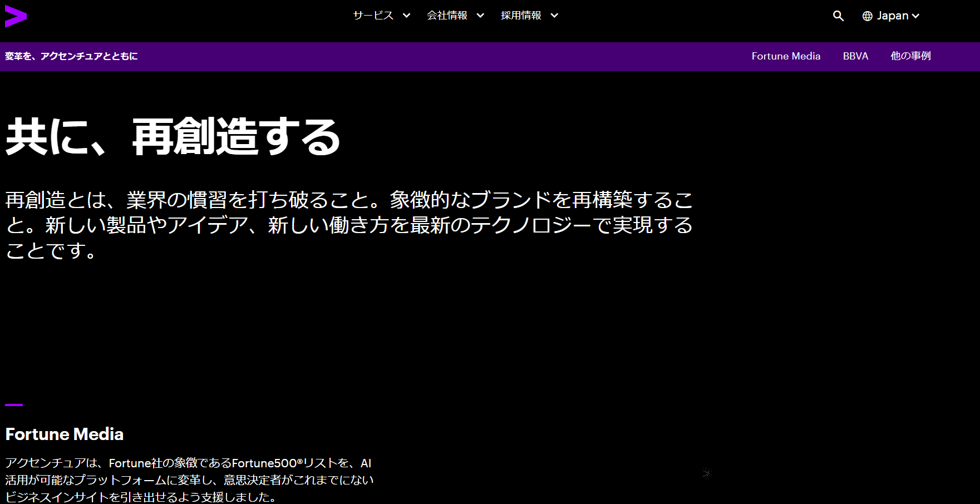Open the 会社情報 menu
Image resolution: width=980 pixels, height=504 pixels.
coord(447,16)
